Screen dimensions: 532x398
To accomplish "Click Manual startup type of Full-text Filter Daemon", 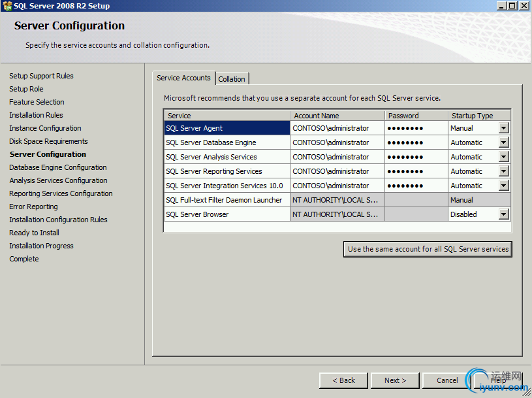I will pyautogui.click(x=479, y=200).
